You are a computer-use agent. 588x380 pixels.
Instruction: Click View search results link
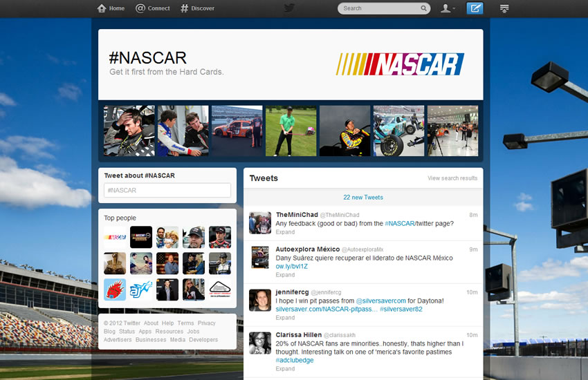[452, 178]
